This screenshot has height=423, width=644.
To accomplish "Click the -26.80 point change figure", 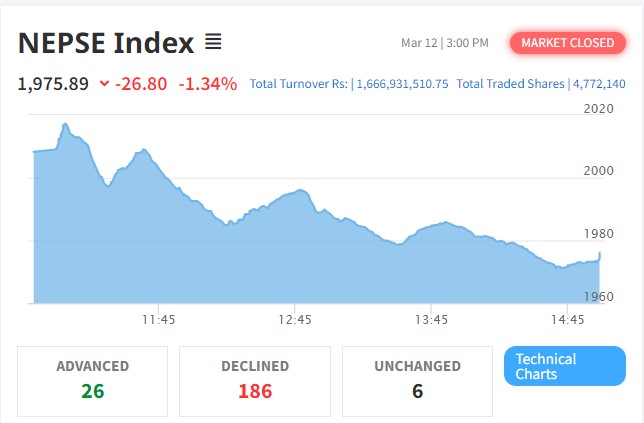I will (x=141, y=84).
